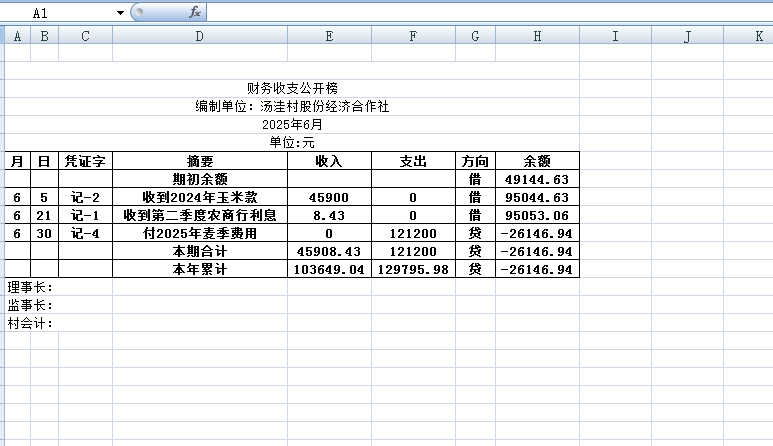This screenshot has height=446, width=773.
Task: Select column E header
Action: click(x=329, y=36)
